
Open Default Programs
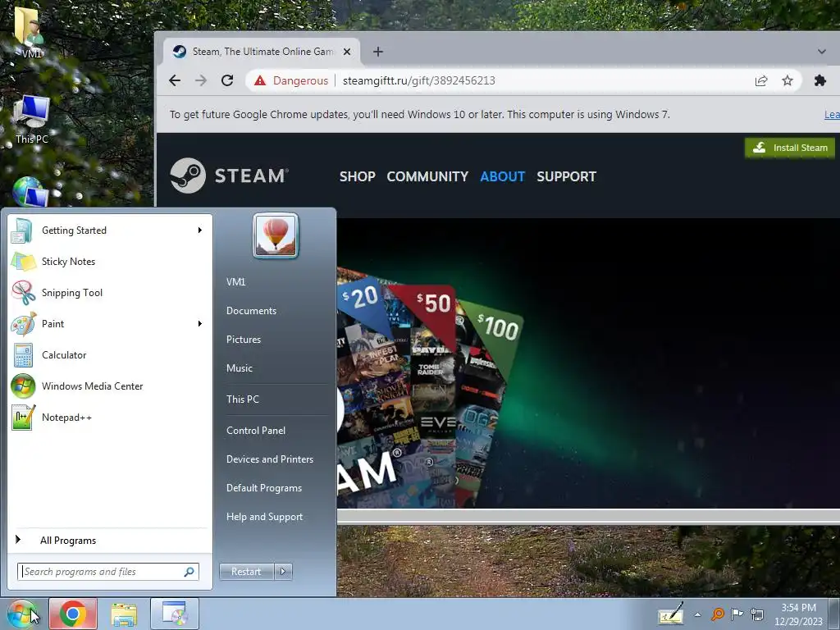[264, 489]
